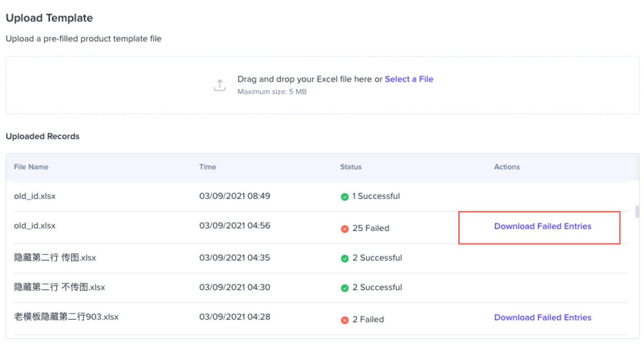Click the Status column header

click(x=351, y=167)
